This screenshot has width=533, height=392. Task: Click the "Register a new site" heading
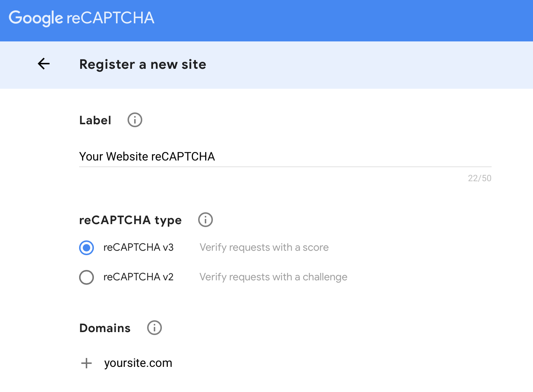point(143,64)
